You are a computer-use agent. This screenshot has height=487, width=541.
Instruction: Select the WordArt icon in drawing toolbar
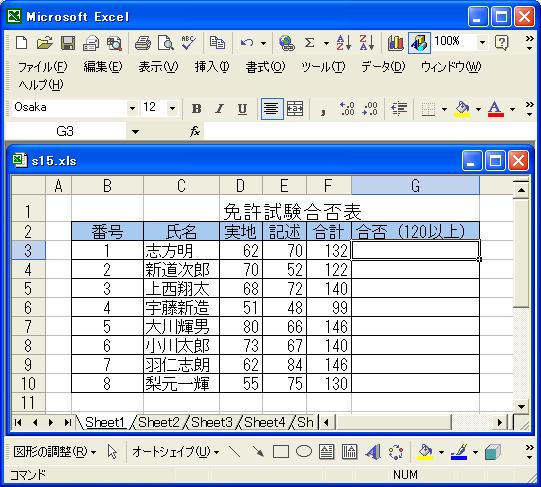coord(372,452)
